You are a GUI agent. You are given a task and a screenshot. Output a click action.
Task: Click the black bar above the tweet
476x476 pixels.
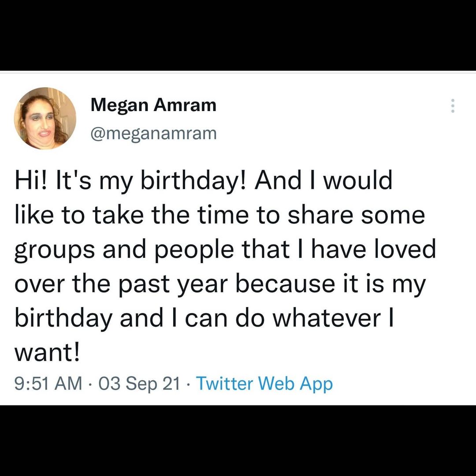[238, 35]
